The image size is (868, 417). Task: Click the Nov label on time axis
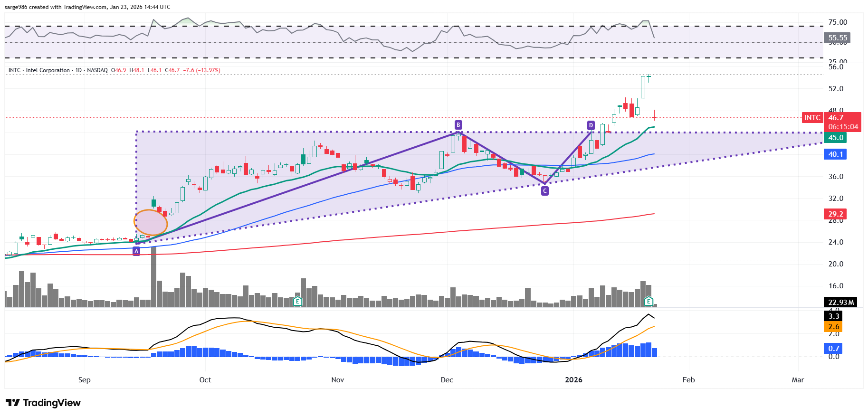[x=337, y=380]
